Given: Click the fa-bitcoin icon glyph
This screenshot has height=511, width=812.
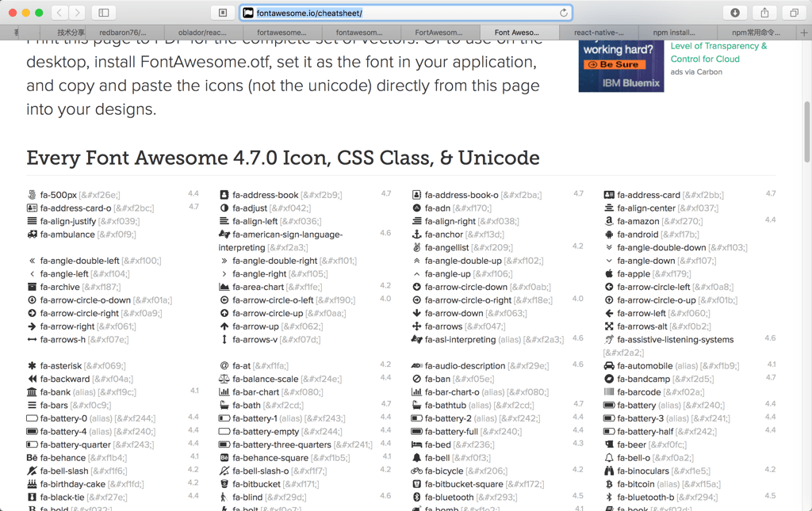Looking at the screenshot, I should (x=609, y=484).
